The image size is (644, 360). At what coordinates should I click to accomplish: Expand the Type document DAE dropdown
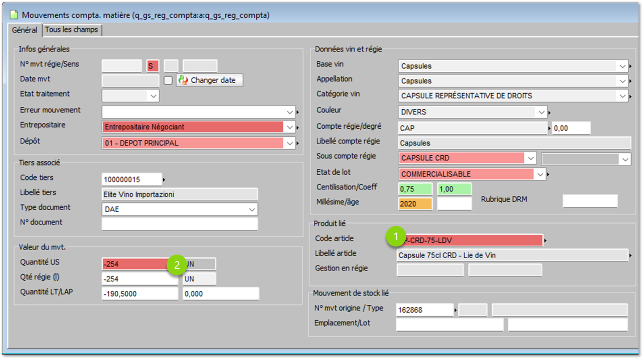pyautogui.click(x=252, y=209)
